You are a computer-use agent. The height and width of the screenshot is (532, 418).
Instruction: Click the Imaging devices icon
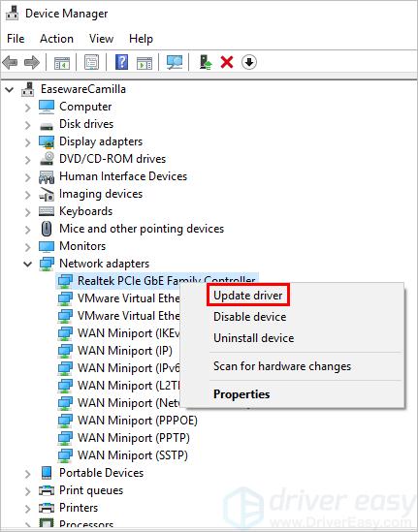coord(47,194)
